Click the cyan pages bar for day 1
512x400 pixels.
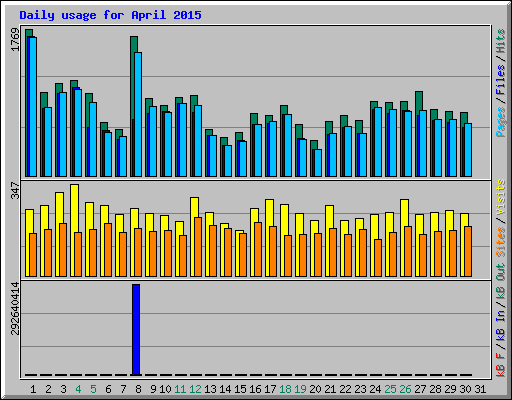pyautogui.click(x=33, y=107)
